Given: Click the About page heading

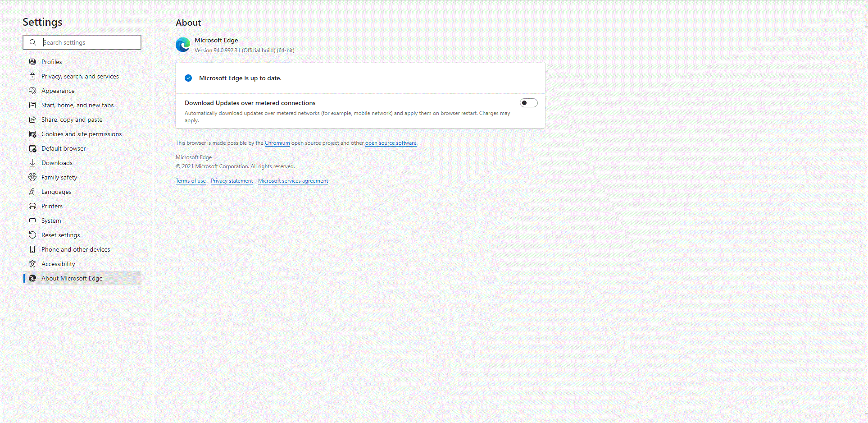Looking at the screenshot, I should [188, 23].
